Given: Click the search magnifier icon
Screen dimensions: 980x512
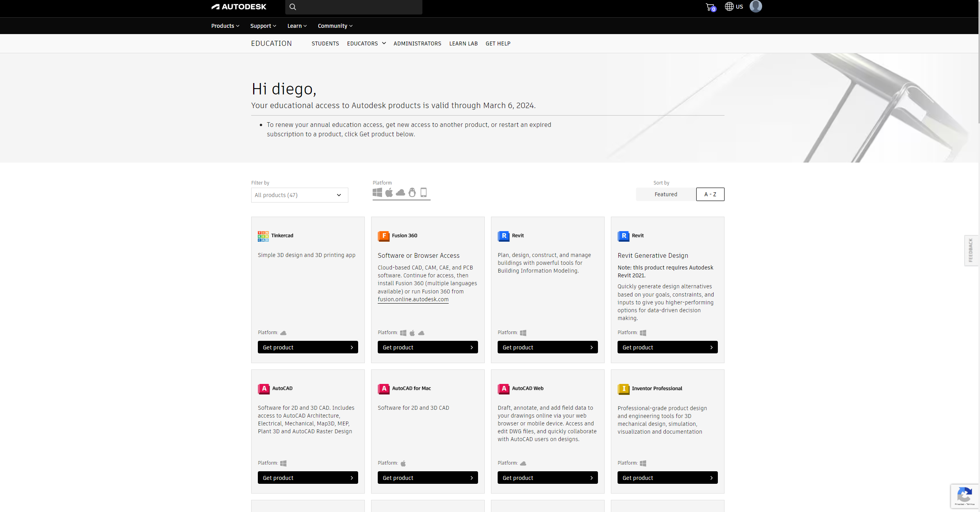Looking at the screenshot, I should (292, 7).
